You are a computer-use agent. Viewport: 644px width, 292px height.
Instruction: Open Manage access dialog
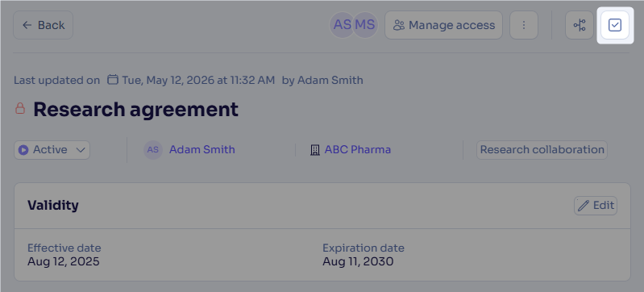(x=443, y=25)
